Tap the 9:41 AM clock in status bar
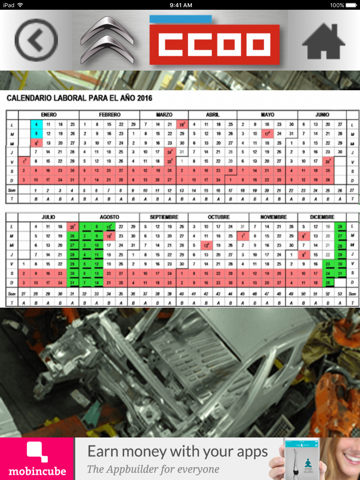 coord(180,5)
